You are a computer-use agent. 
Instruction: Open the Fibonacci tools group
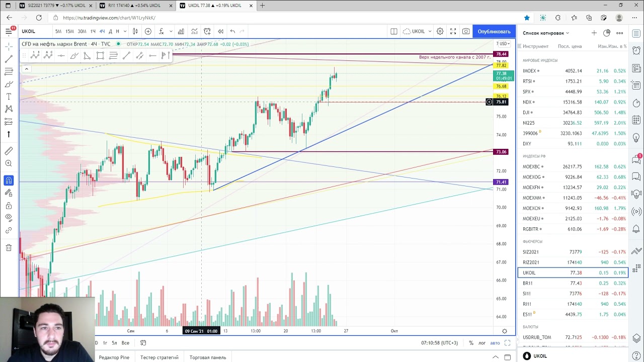(9, 71)
